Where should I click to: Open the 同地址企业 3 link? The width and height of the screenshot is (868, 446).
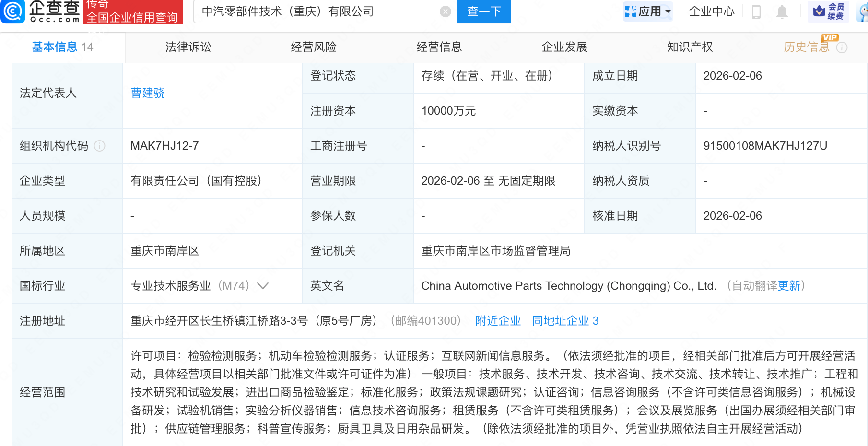click(565, 321)
